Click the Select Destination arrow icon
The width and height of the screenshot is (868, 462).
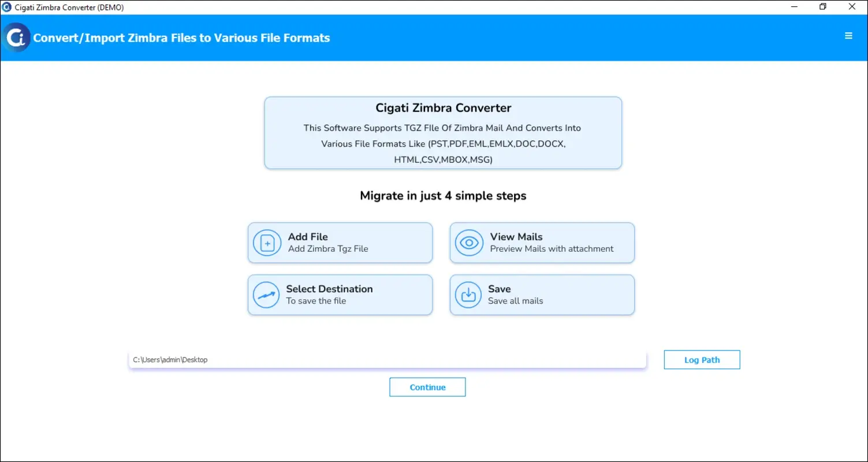(x=267, y=295)
